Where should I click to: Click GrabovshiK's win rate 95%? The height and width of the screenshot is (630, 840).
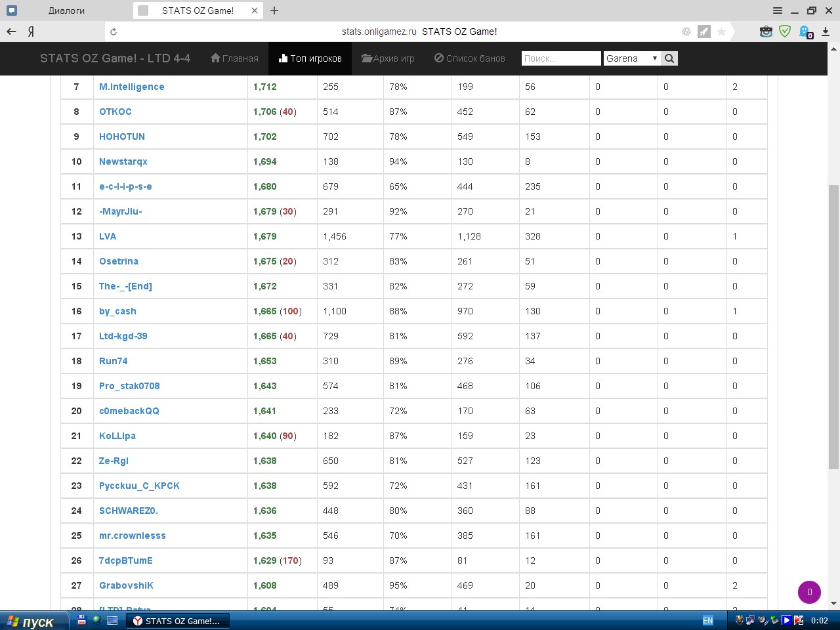click(398, 585)
